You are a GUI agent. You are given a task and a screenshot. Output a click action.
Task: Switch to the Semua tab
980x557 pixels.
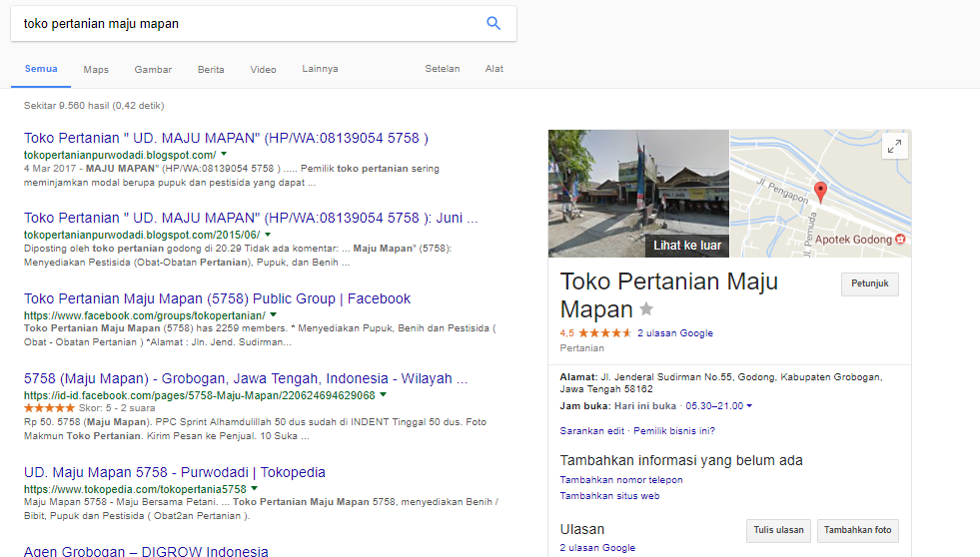tap(41, 69)
